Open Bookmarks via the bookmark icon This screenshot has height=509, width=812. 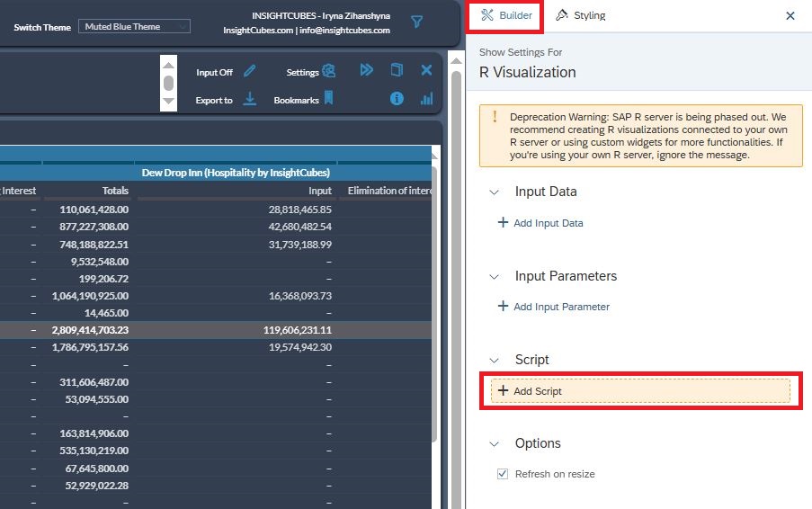tap(329, 98)
